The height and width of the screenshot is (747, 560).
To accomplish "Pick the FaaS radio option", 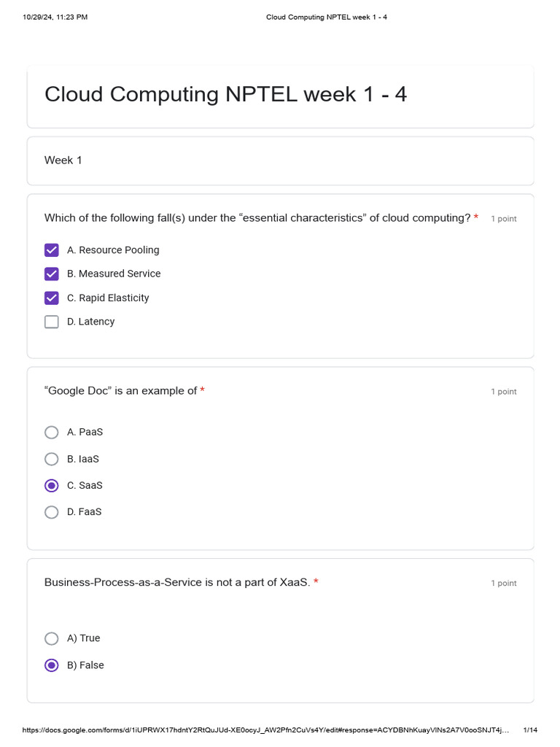I will [x=52, y=512].
